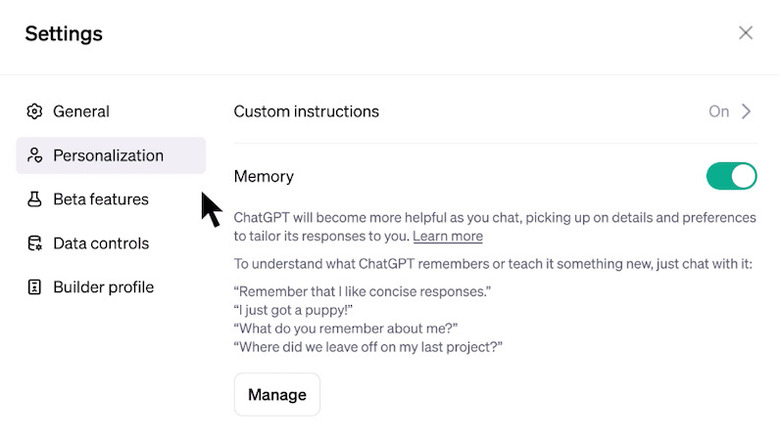Expand Custom instructions with the chevron
Viewport: 780px width, 438px height.
[x=746, y=112]
